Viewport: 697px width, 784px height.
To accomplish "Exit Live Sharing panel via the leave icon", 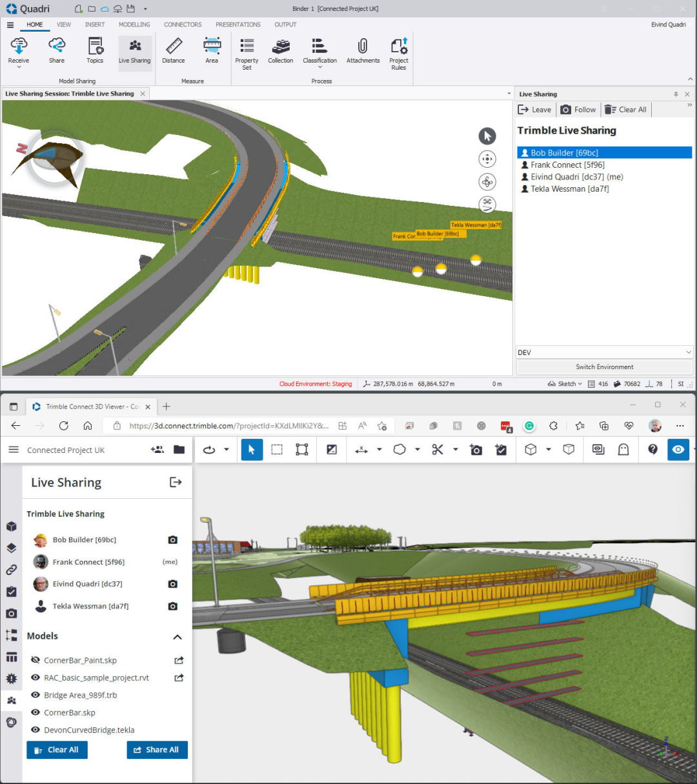I will pos(176,482).
